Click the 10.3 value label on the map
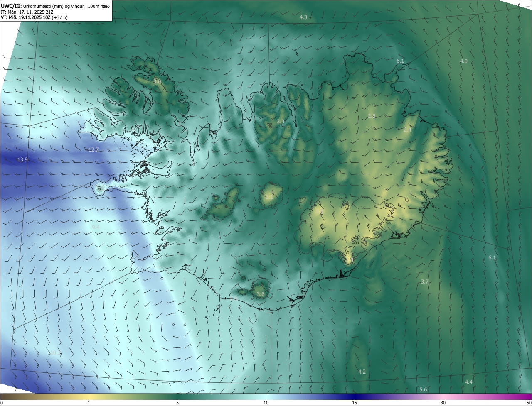Screen dimensions: 532x406 click(x=55, y=353)
